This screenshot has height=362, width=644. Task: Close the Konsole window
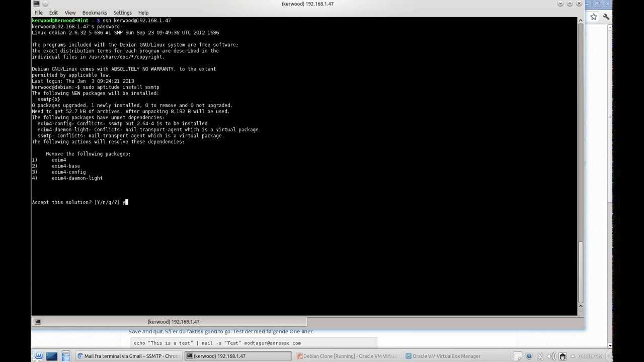(579, 4)
